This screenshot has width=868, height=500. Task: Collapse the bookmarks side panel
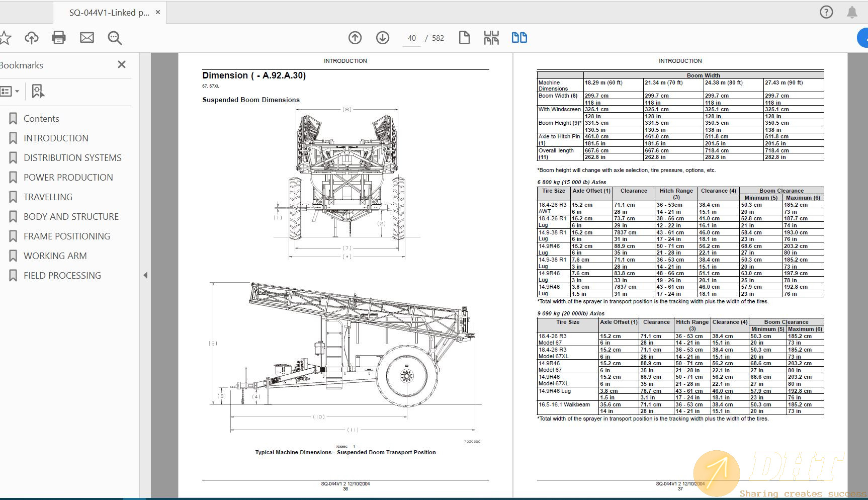[145, 275]
